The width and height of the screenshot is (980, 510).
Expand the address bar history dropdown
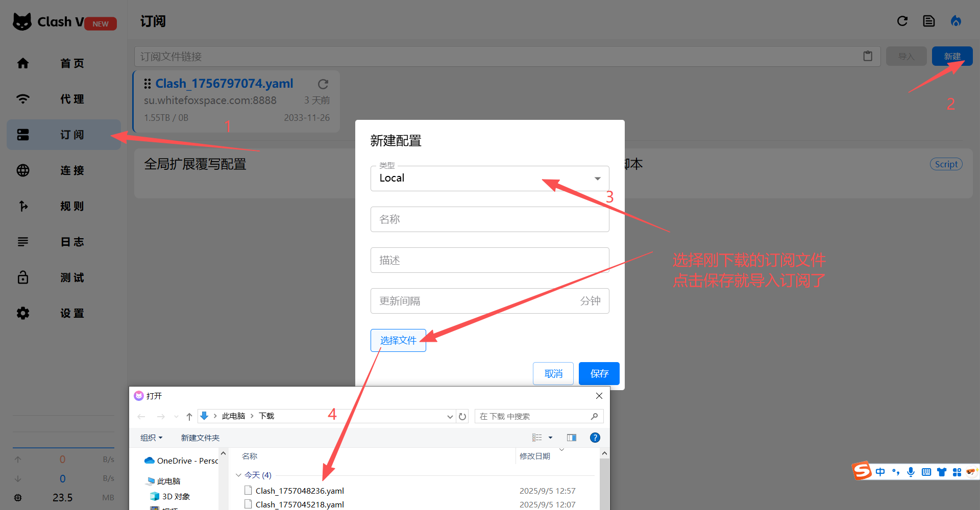click(450, 417)
